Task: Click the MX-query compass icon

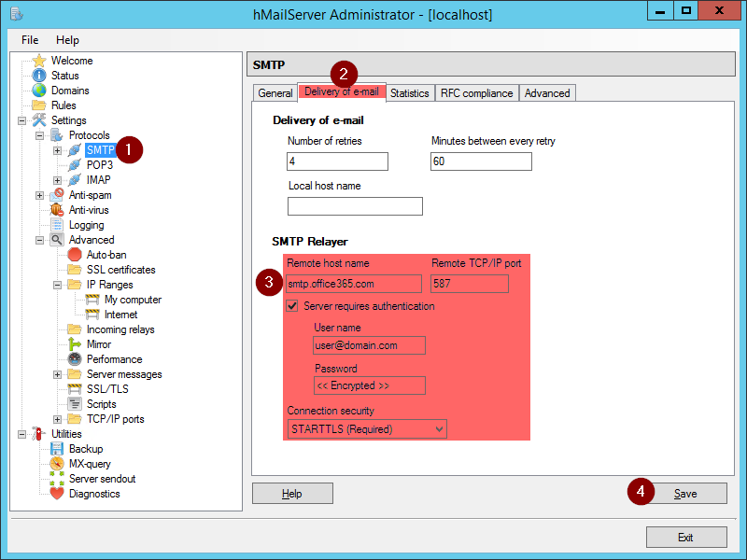Action: 57,464
